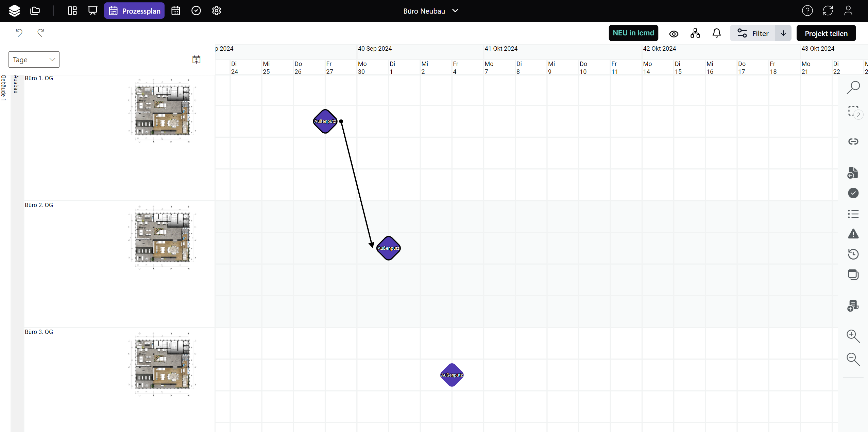Expand the Büro Neubau project dropdown
Screen dimensions: 868x432
click(430, 11)
